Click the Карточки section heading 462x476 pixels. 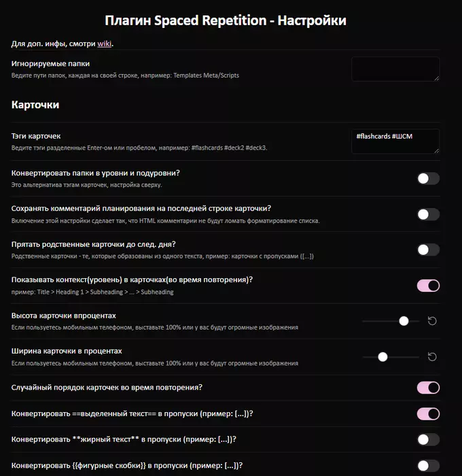[x=35, y=105]
